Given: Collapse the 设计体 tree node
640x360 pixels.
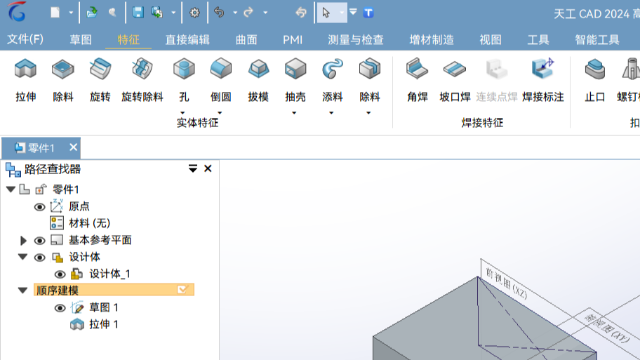Looking at the screenshot, I should pos(23,257).
